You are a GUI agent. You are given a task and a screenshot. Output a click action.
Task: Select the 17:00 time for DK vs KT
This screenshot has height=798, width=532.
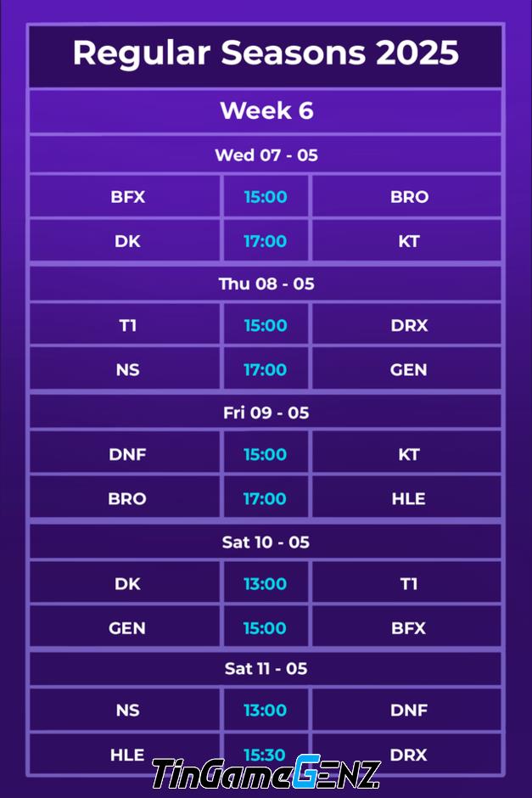pos(265,241)
